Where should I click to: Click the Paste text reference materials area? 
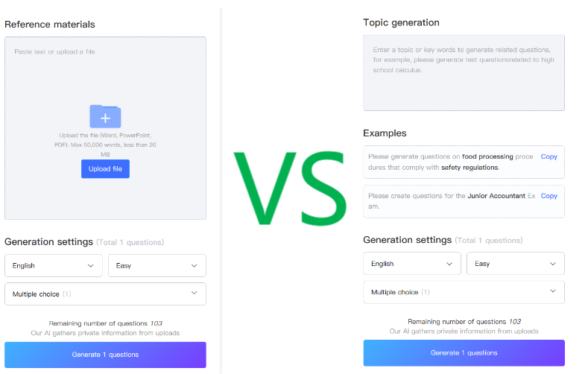point(105,128)
